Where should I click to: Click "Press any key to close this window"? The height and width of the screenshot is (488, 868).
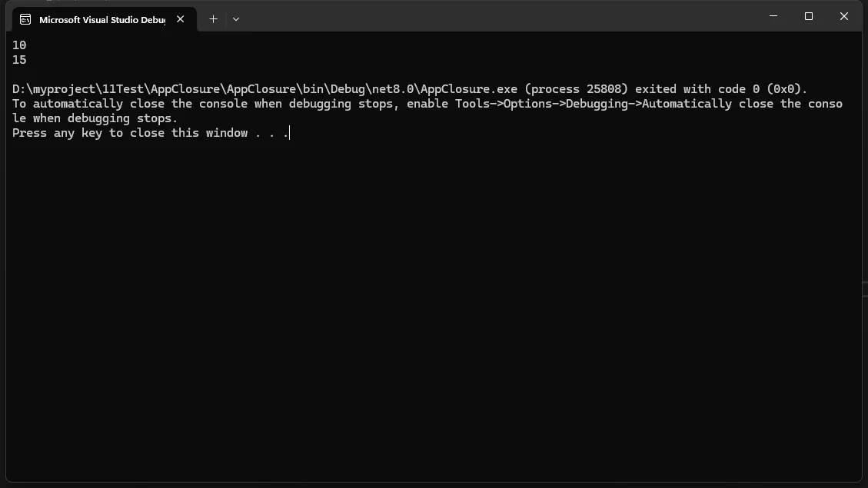tap(130, 133)
